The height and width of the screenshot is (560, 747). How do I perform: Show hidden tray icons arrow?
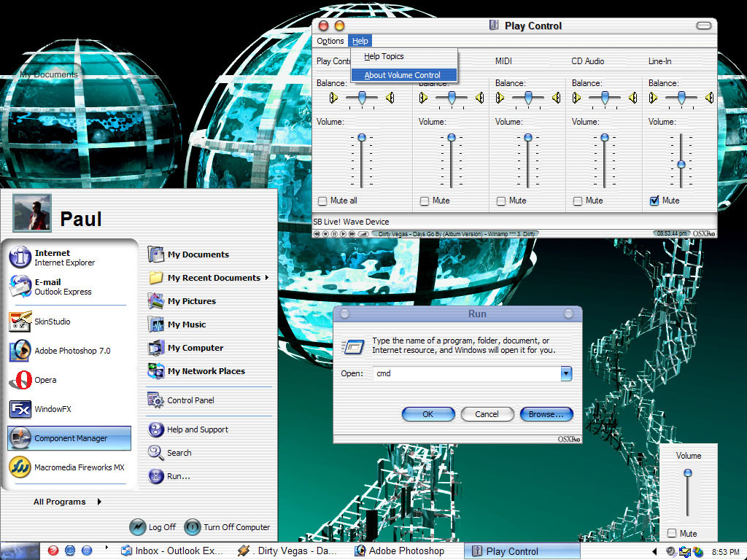[654, 551]
